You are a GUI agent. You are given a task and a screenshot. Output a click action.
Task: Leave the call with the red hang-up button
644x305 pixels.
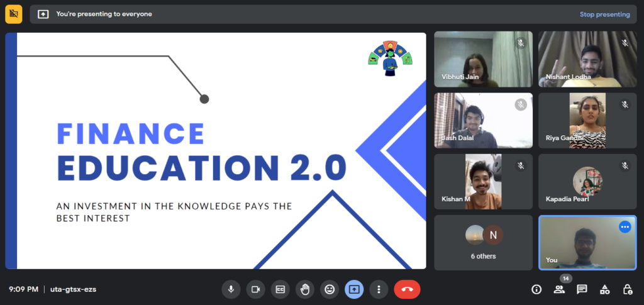(x=407, y=289)
